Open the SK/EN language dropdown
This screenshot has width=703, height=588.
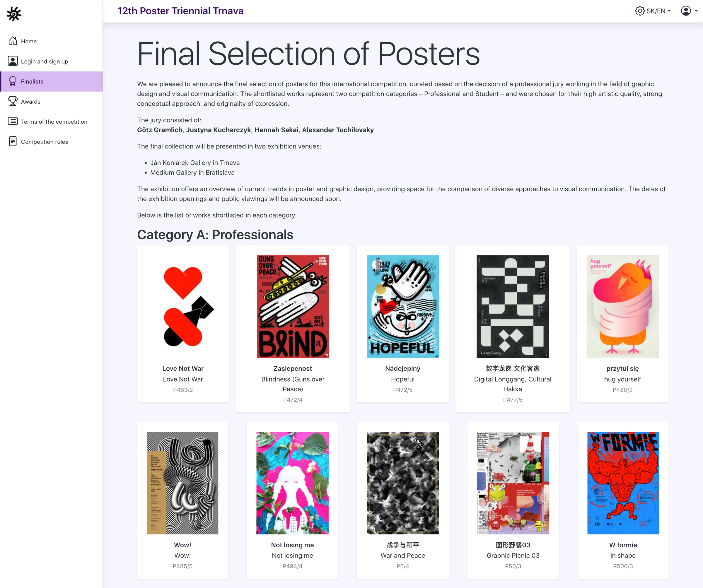point(659,11)
